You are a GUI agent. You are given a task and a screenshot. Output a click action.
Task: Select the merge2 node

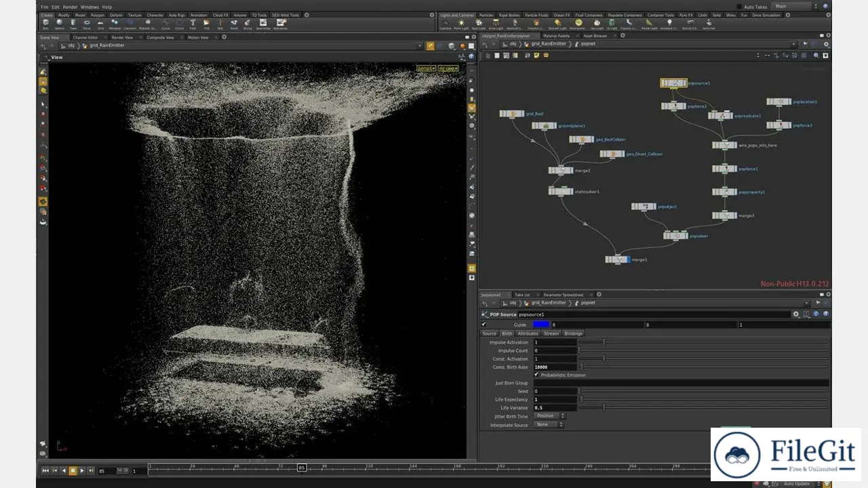561,170
